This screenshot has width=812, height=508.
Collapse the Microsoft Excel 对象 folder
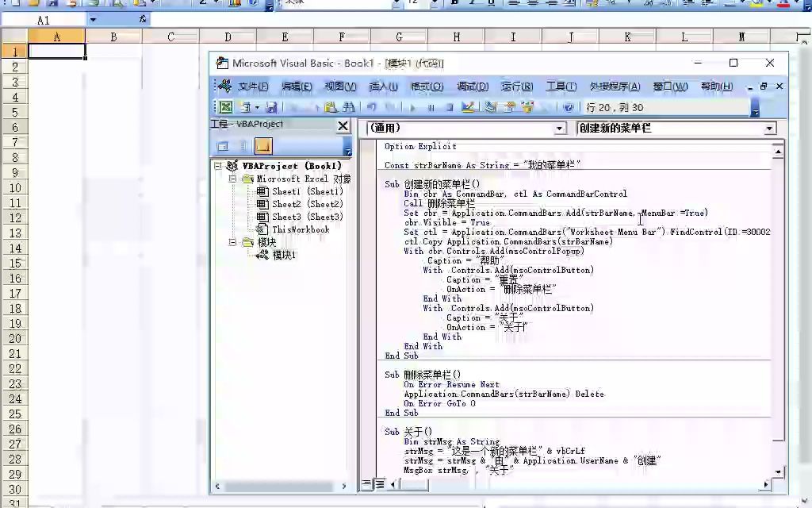[232, 179]
